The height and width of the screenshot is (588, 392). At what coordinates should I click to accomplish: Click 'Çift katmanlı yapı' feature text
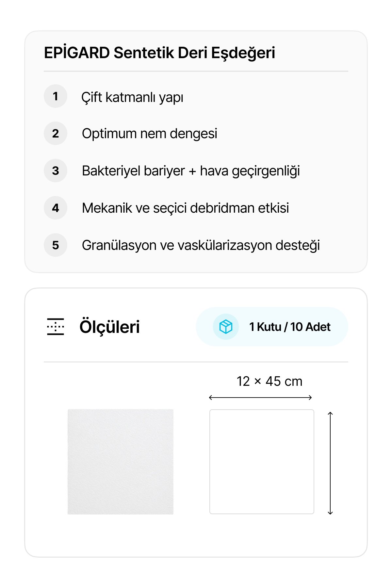pos(132,97)
